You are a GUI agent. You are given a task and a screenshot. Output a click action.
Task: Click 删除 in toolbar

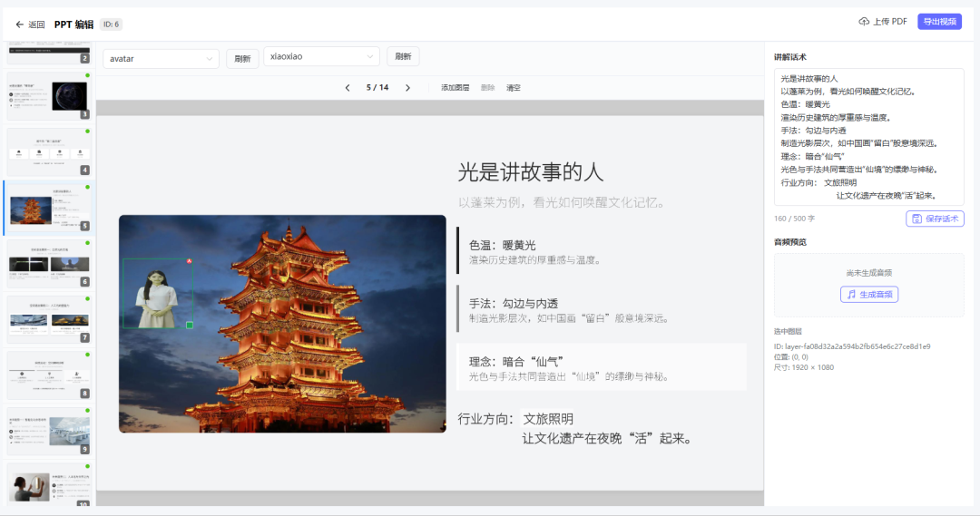pos(487,87)
